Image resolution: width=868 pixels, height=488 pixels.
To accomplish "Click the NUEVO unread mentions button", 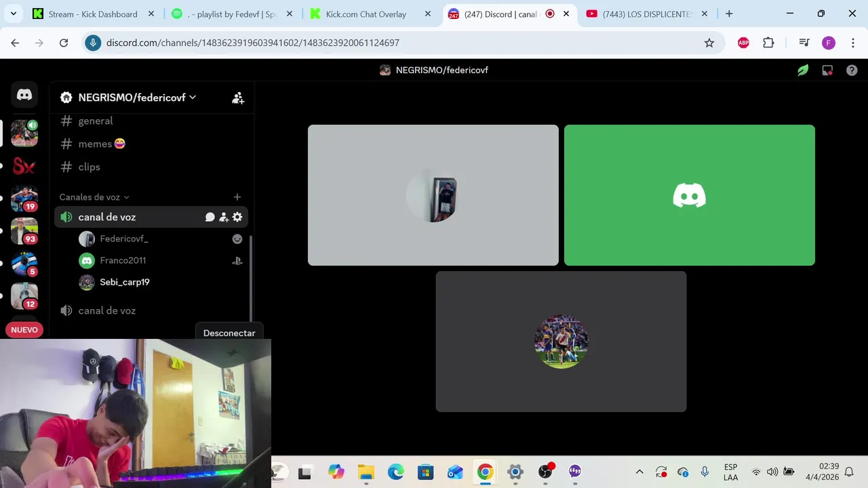I will pos(24,330).
